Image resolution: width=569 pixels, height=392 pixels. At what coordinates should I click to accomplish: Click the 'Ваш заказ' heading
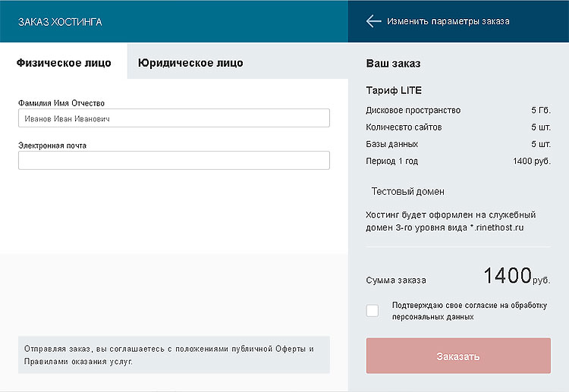coord(393,63)
